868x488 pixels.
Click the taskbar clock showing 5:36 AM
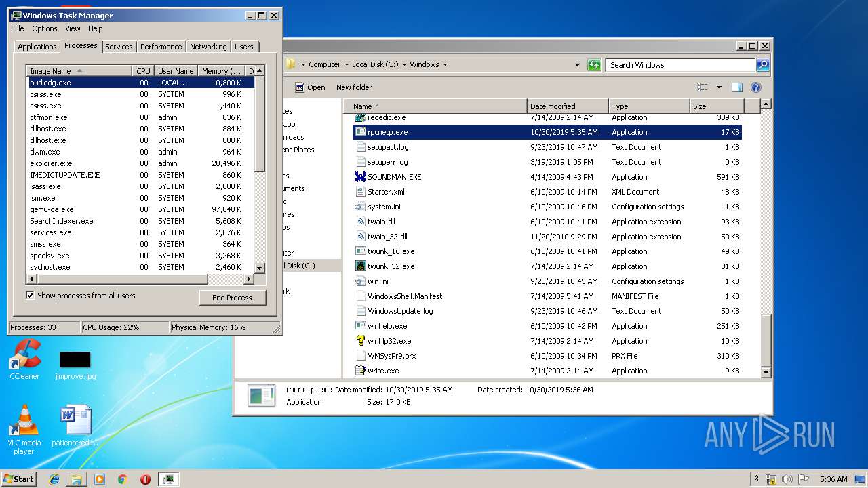click(833, 479)
